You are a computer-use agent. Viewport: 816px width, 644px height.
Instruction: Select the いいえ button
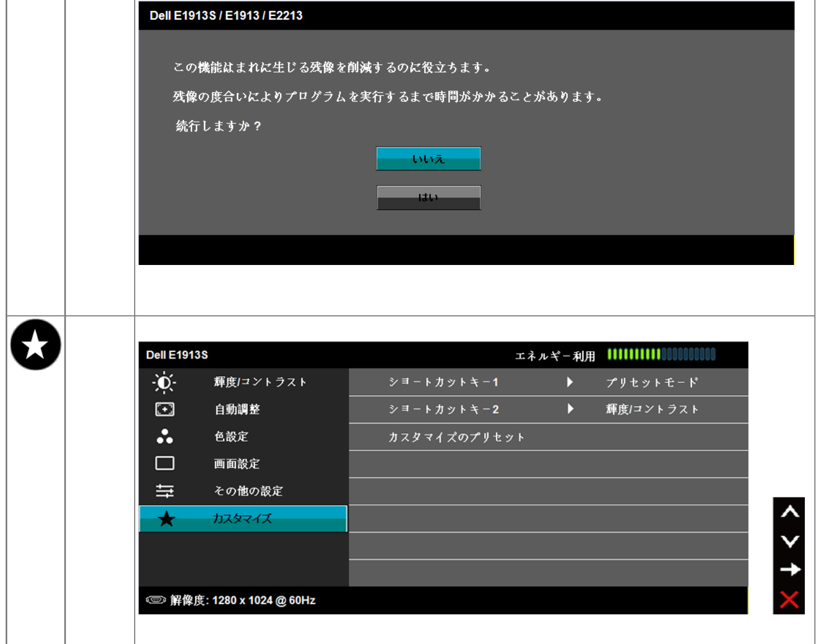coord(429,159)
